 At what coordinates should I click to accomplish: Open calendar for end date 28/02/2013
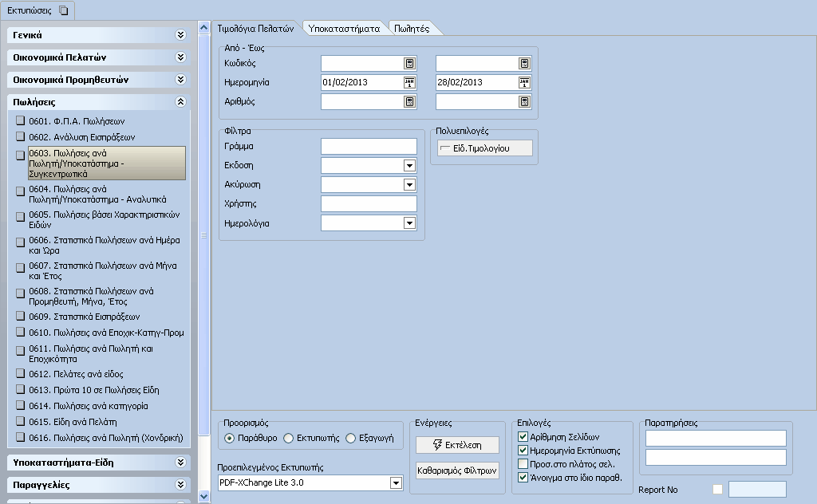pos(525,82)
